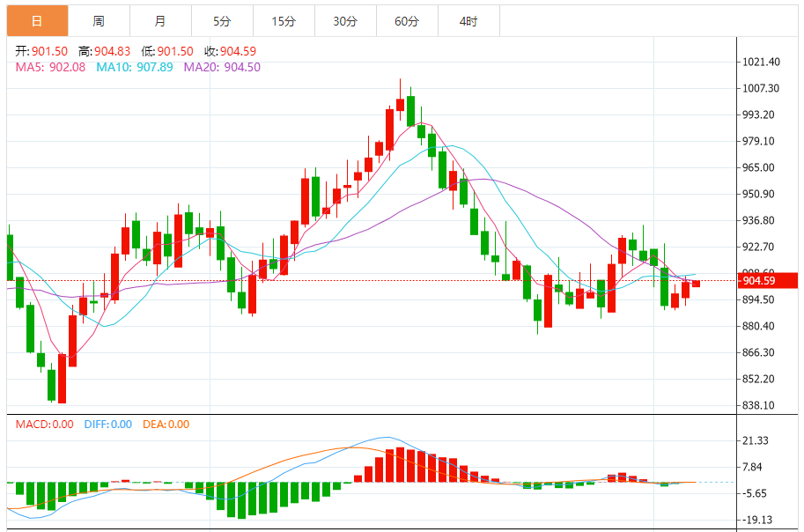Click the 1021.40 price axis label
The height and width of the screenshot is (532, 804).
[762, 62]
